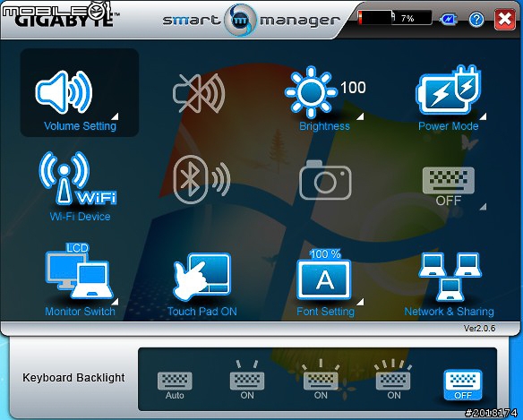The image size is (523, 420).
Task: Toggle the webcam camera icon
Action: [325, 180]
